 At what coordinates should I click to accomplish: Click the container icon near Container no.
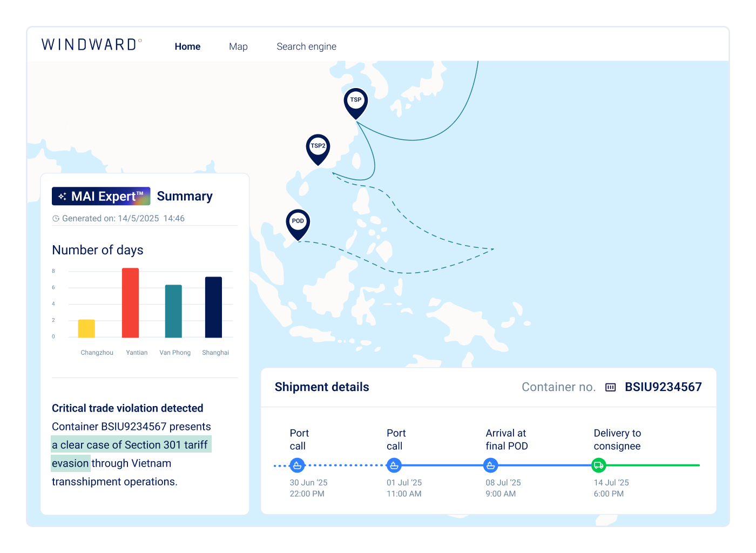pyautogui.click(x=611, y=387)
